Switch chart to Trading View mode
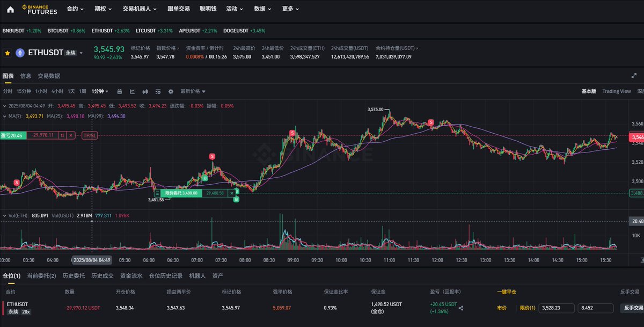The image size is (644, 327). click(617, 91)
